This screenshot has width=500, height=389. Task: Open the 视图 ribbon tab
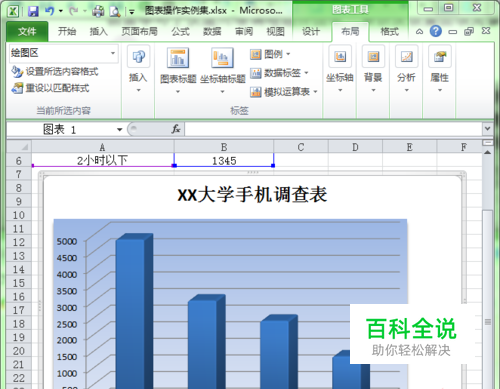tap(276, 31)
